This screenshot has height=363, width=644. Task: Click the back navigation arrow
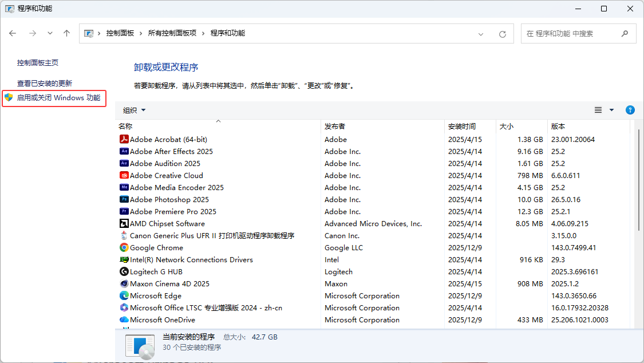[13, 33]
